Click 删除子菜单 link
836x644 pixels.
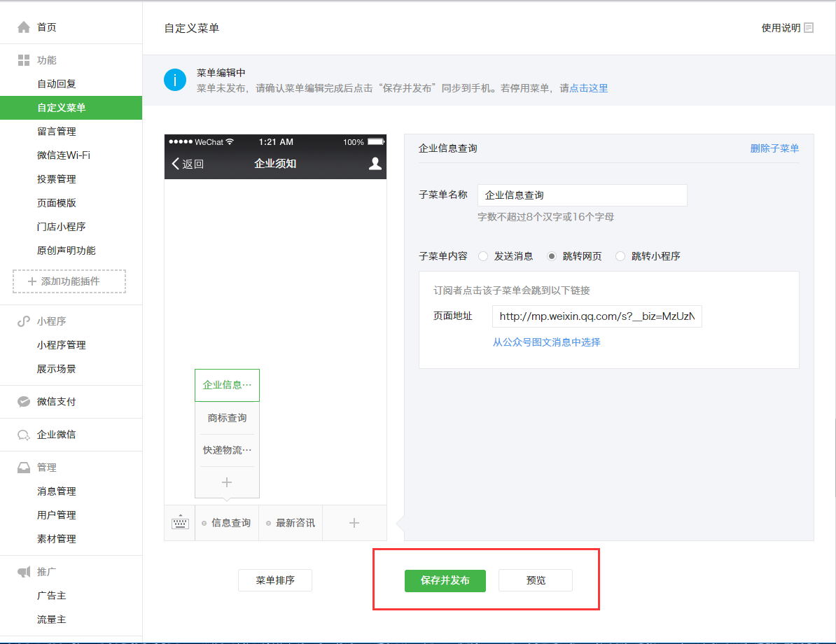(x=774, y=148)
